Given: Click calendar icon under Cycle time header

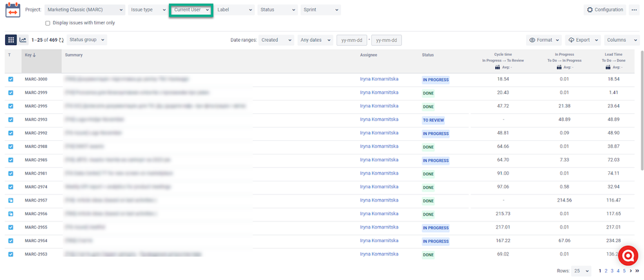Looking at the screenshot, I should click(498, 67).
